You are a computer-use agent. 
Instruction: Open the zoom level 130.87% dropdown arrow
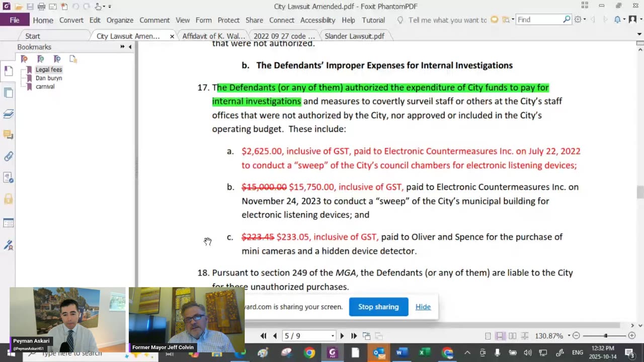coord(569,336)
